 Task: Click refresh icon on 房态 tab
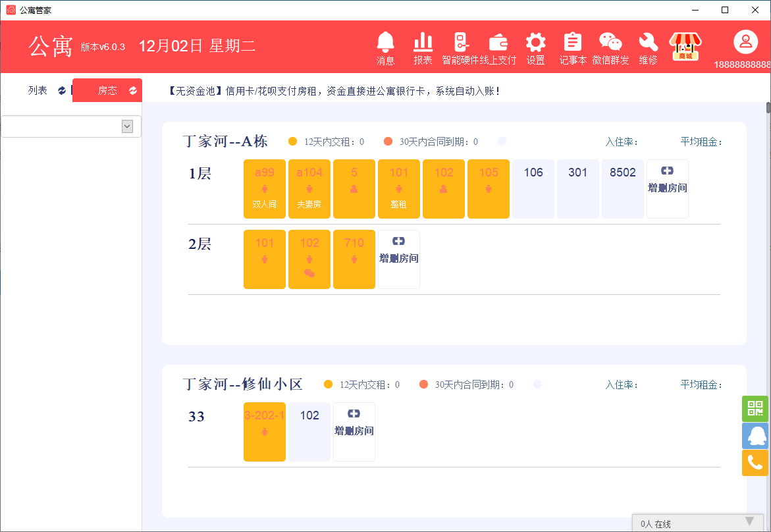coord(133,90)
